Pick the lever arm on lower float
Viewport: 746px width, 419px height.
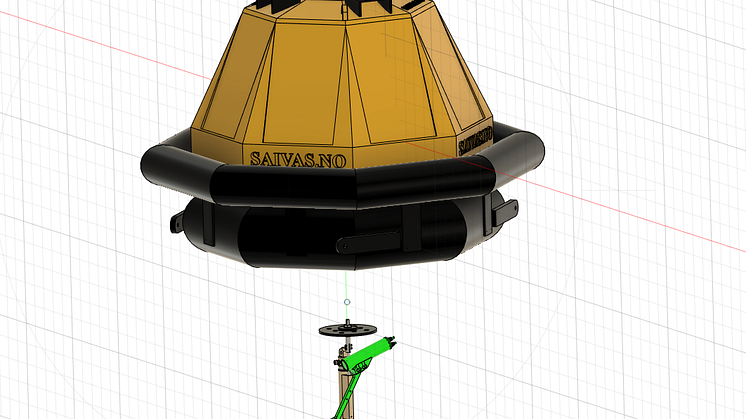(369, 241)
